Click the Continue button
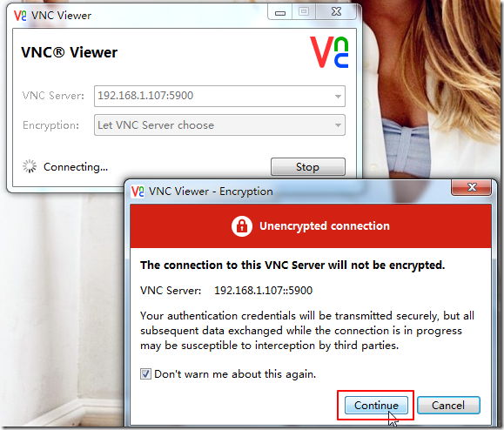Viewport: 504px width, 430px height. (376, 406)
